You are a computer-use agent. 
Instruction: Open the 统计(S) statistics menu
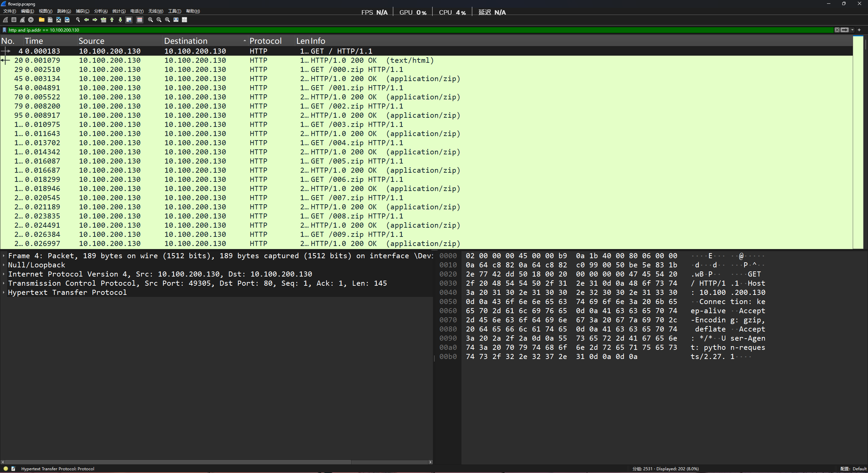(x=119, y=11)
